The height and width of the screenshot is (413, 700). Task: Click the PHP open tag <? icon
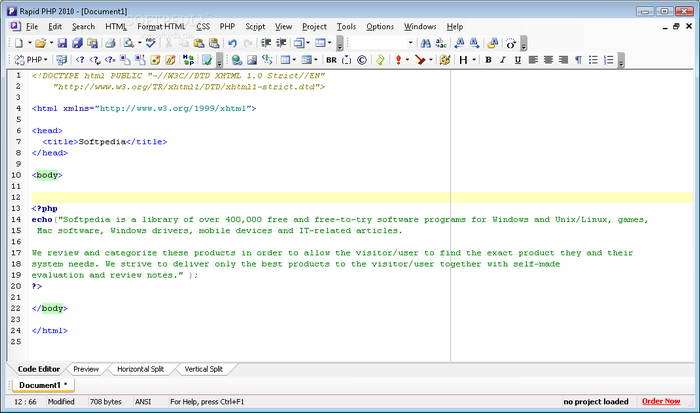[80, 60]
